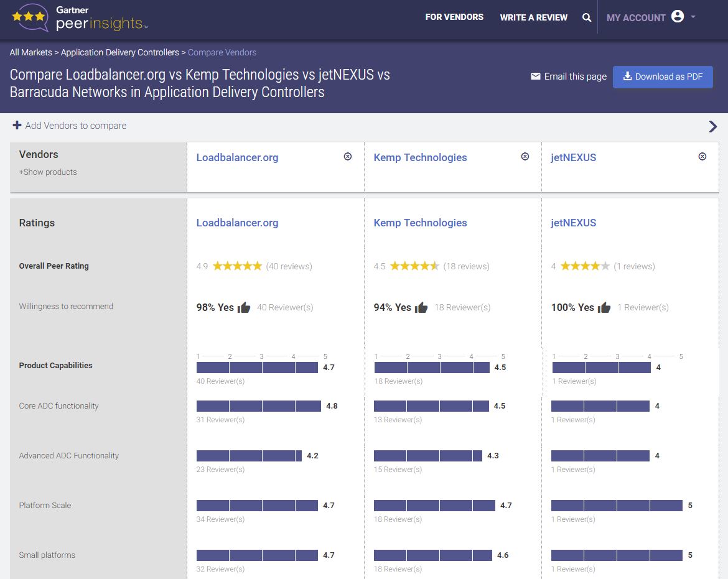Click the thumbs-up icon beside 100% Yes
The width and height of the screenshot is (728, 579).
(604, 307)
